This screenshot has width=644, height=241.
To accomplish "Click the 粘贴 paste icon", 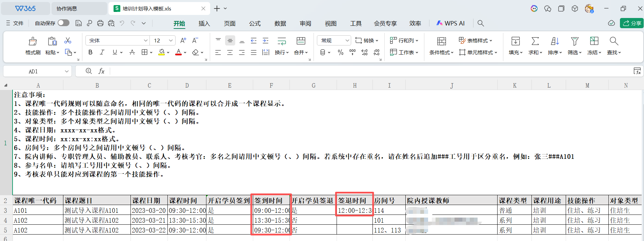I will coord(52,41).
